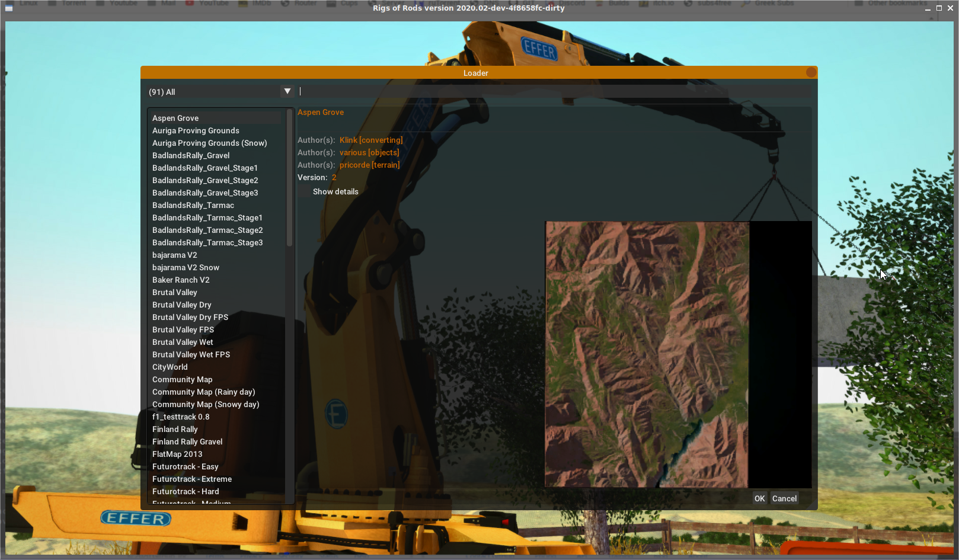Select BadlandsRally_Tarmac_Stage3 entry

pyautogui.click(x=216, y=242)
